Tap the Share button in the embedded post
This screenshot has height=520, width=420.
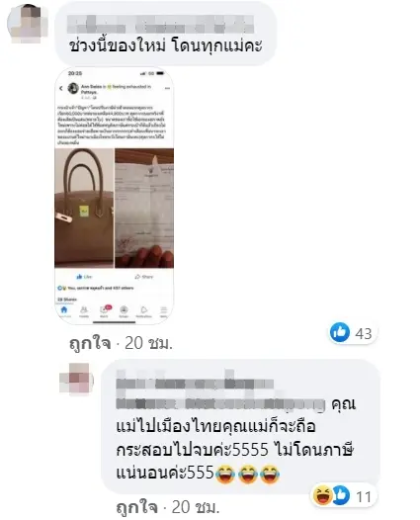[144, 277]
